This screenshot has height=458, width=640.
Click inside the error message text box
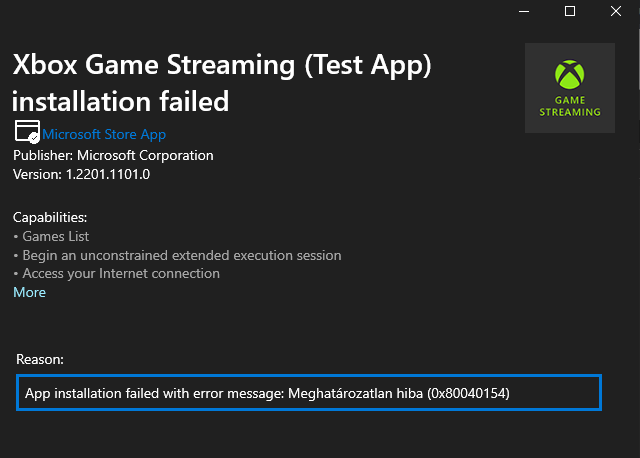pos(309,393)
